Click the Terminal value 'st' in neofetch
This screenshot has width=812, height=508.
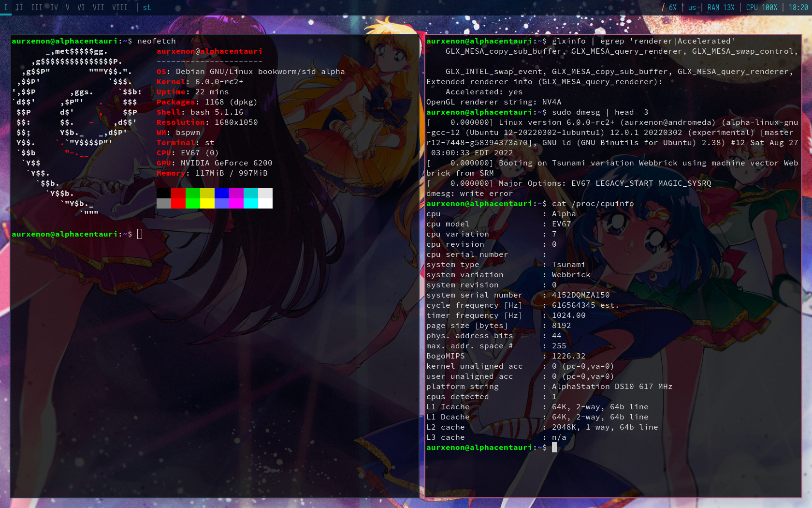pyautogui.click(x=210, y=143)
